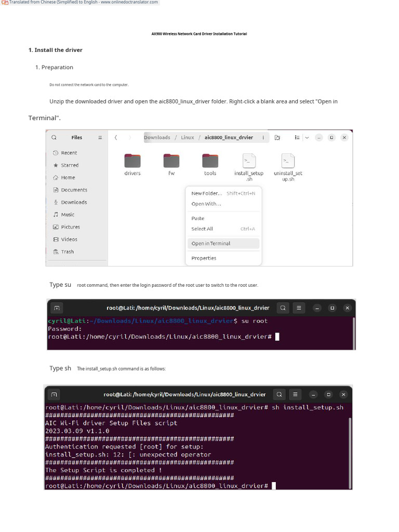
Task: Open Videos in the Files sidebar
Action: (x=65, y=239)
